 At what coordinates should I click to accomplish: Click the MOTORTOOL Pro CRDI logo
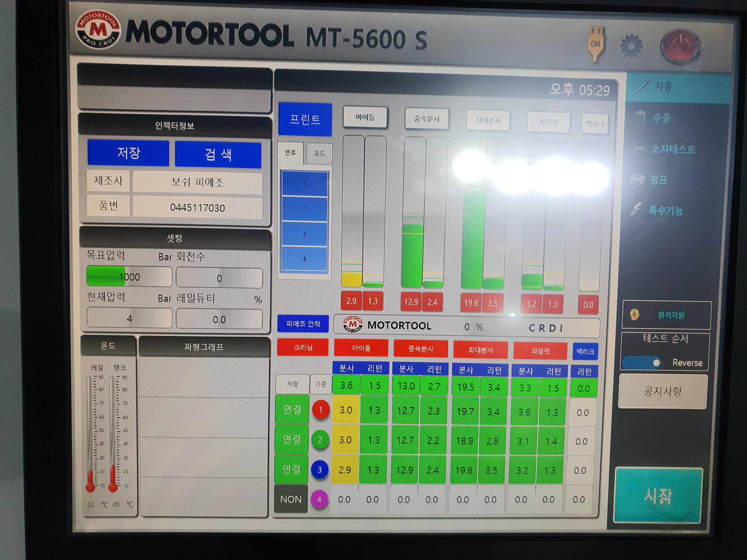pyautogui.click(x=98, y=29)
